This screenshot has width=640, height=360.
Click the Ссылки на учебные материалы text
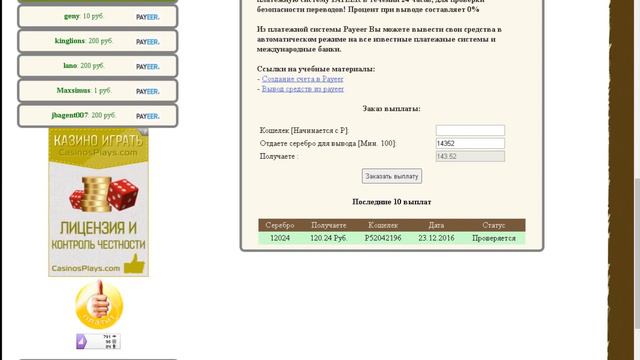coord(316,69)
